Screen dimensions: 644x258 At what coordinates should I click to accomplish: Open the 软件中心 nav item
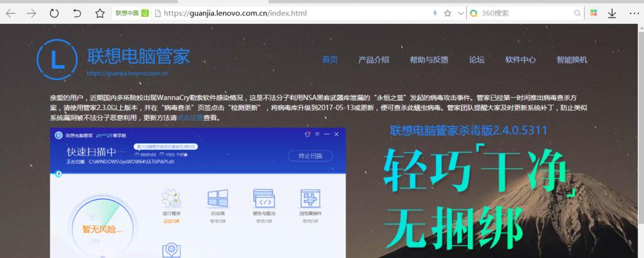[520, 59]
